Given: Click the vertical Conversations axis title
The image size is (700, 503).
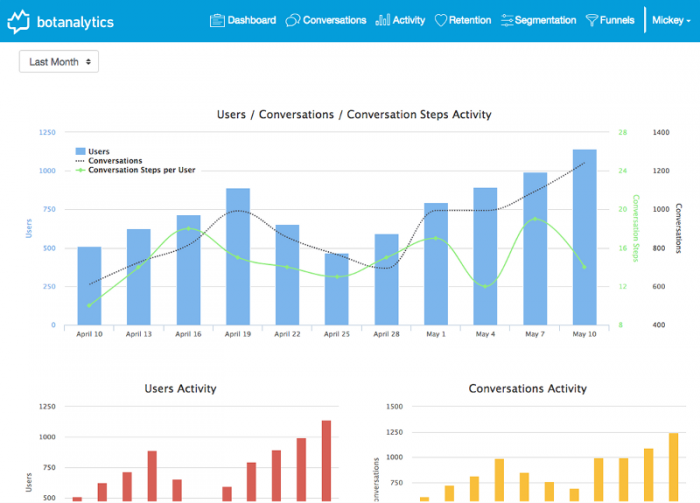Looking at the screenshot, I should [x=679, y=229].
